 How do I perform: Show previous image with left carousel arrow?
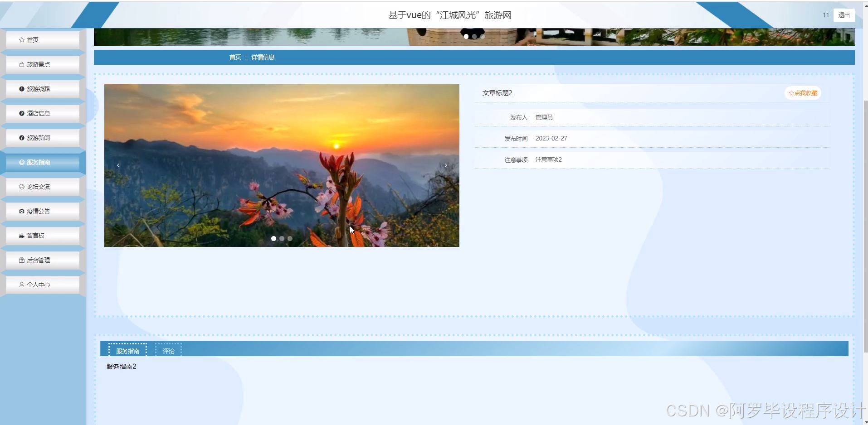click(x=118, y=165)
